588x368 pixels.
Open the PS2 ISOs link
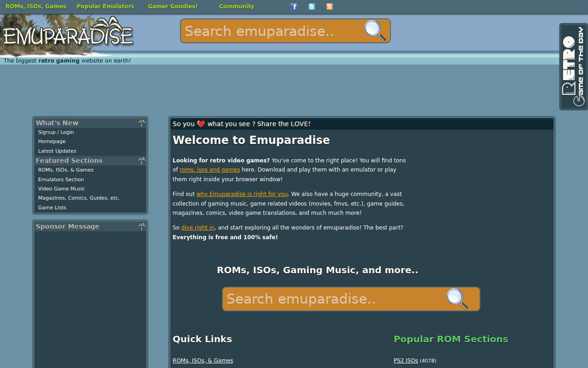tap(406, 361)
